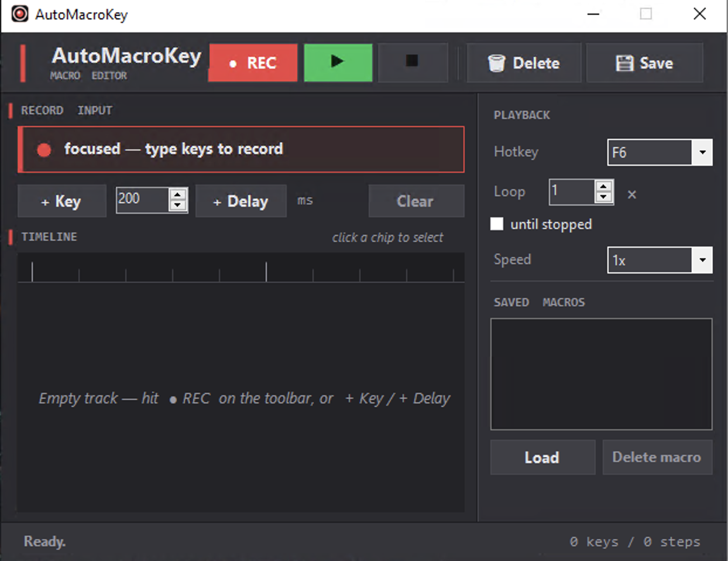
Task: Stop playback with the black square button
Action: (413, 63)
